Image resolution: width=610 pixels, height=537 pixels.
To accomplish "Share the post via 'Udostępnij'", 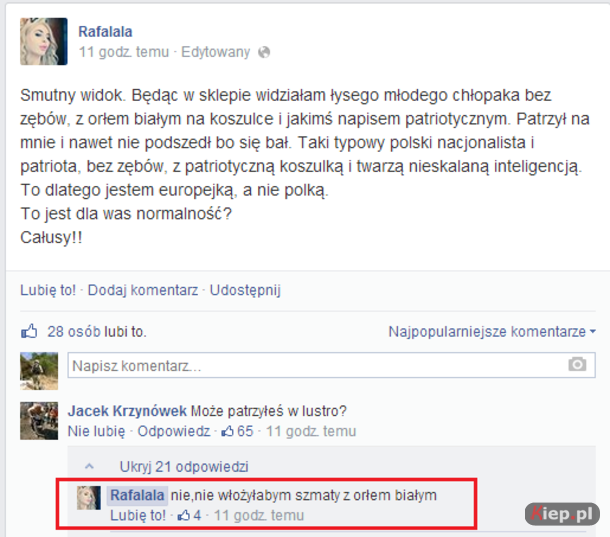I will [x=245, y=290].
